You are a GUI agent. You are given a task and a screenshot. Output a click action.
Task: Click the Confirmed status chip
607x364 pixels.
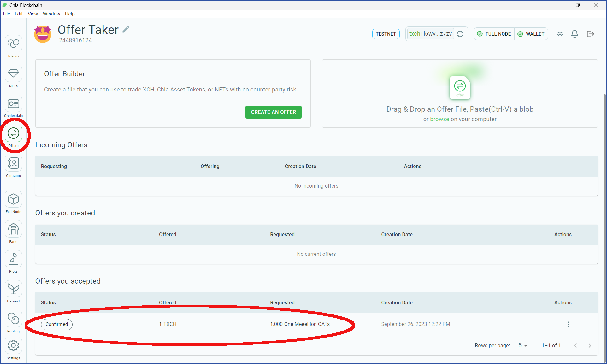point(57,324)
